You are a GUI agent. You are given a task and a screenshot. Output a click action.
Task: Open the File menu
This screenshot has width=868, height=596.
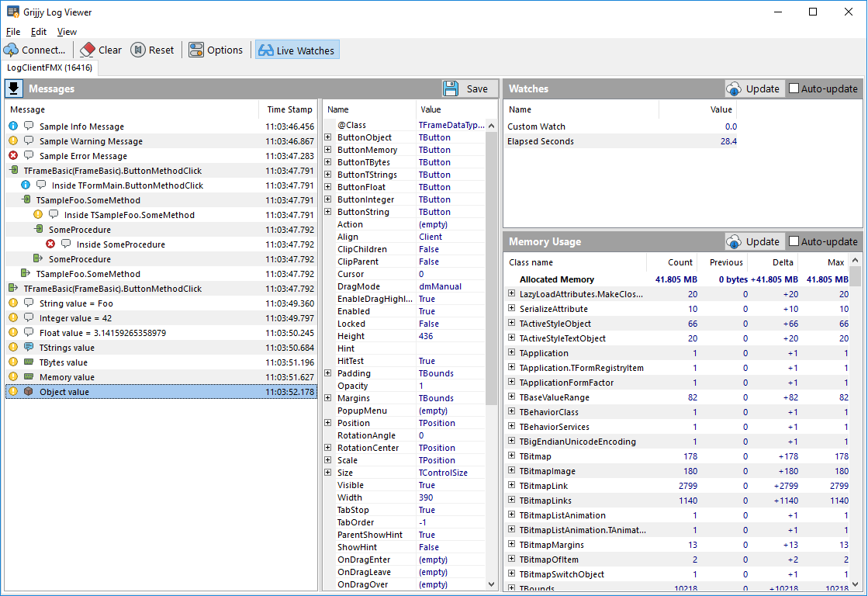[x=13, y=32]
